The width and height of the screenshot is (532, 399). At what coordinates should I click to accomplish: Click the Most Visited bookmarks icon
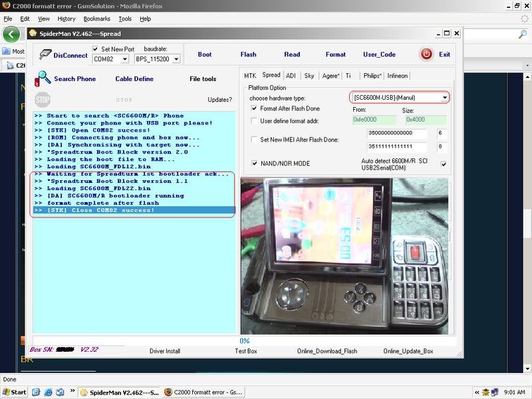(6, 51)
